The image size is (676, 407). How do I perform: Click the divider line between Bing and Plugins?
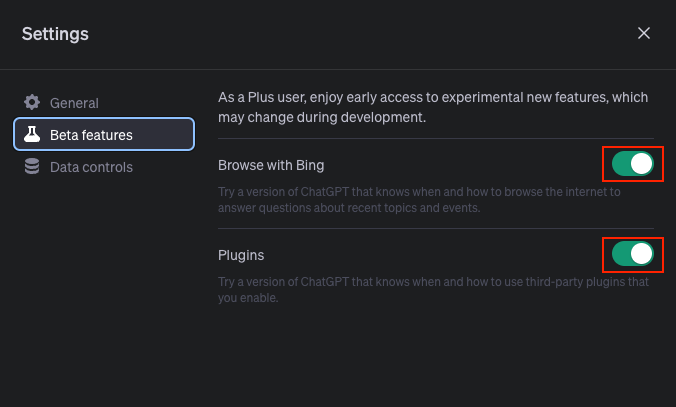[x=436, y=228]
